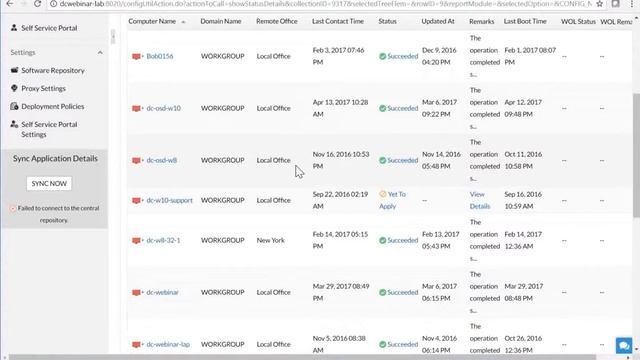Click the Succeeded status for dc-osd-w10

pyautogui.click(x=402, y=108)
